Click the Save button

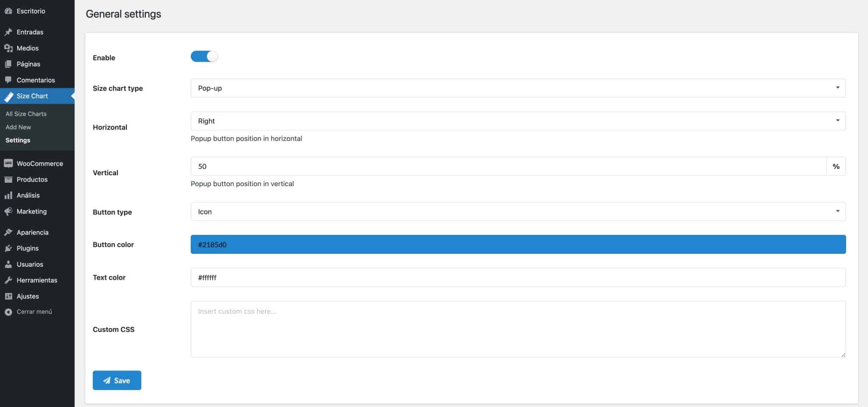pos(117,380)
